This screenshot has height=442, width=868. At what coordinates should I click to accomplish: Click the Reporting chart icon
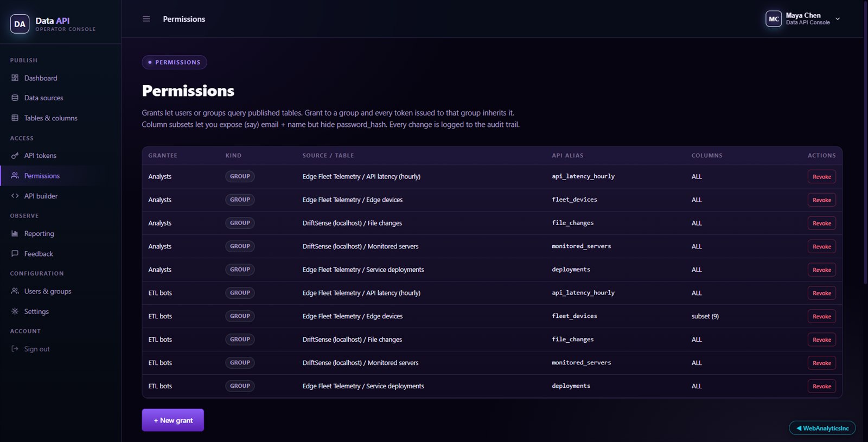pos(15,234)
